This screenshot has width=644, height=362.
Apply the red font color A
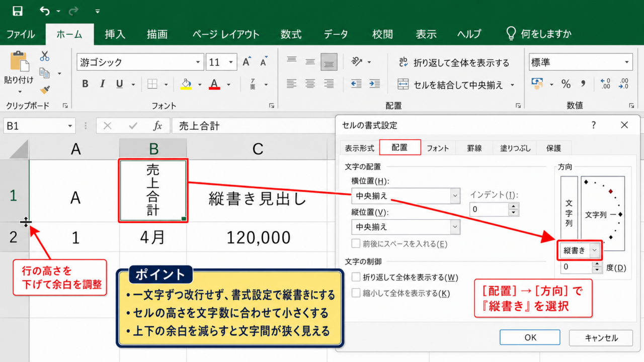pos(215,84)
